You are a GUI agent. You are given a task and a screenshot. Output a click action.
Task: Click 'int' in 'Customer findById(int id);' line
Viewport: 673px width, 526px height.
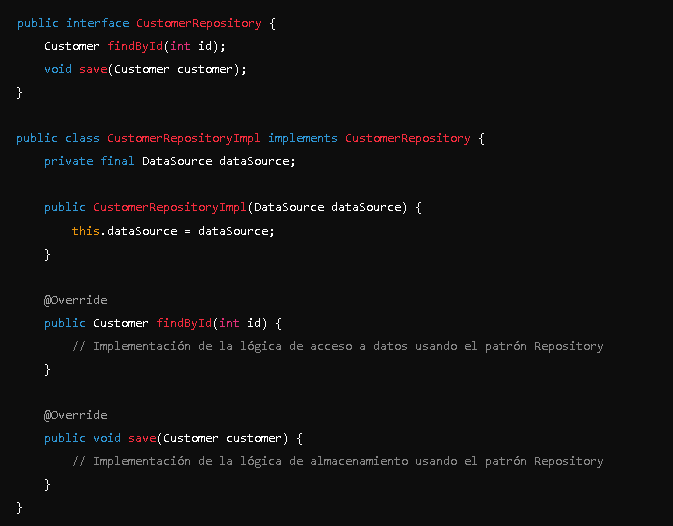click(x=180, y=46)
